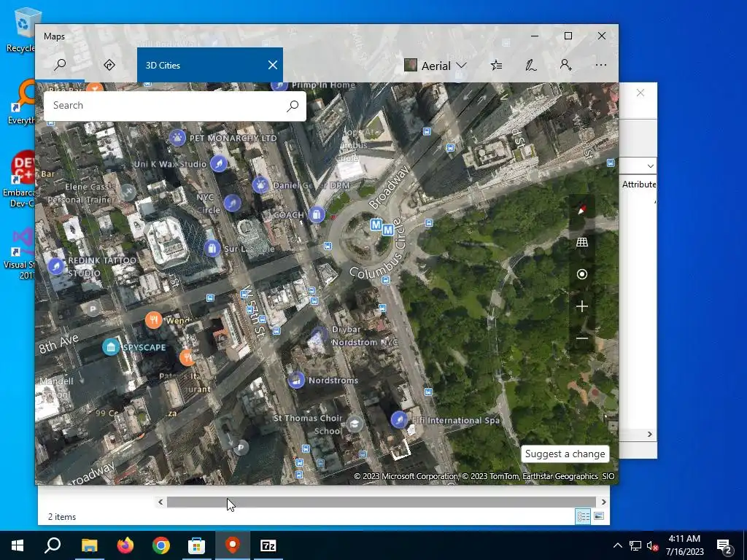Open Saved places favorites icon
The width and height of the screenshot is (747, 560).
point(496,65)
